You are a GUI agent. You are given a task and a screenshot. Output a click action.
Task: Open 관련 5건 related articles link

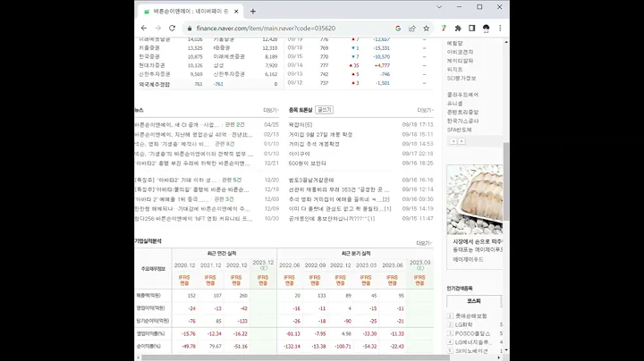tap(232, 180)
